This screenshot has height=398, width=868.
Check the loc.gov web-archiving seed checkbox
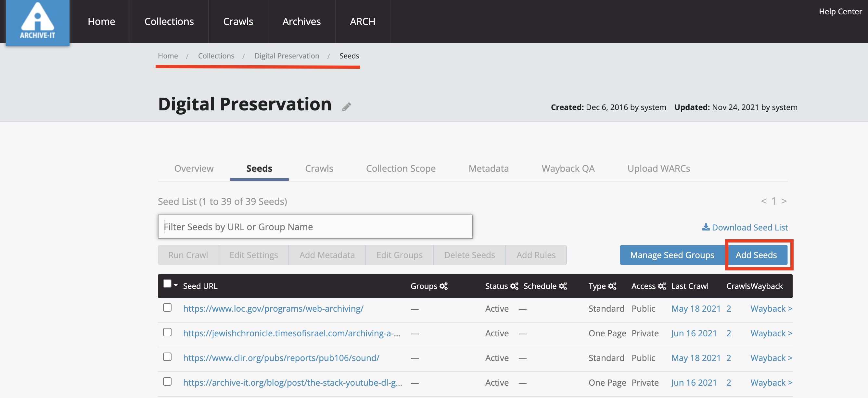[x=167, y=307]
